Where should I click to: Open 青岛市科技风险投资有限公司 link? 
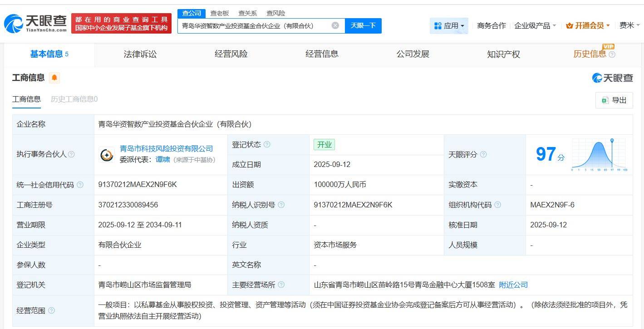166,149
